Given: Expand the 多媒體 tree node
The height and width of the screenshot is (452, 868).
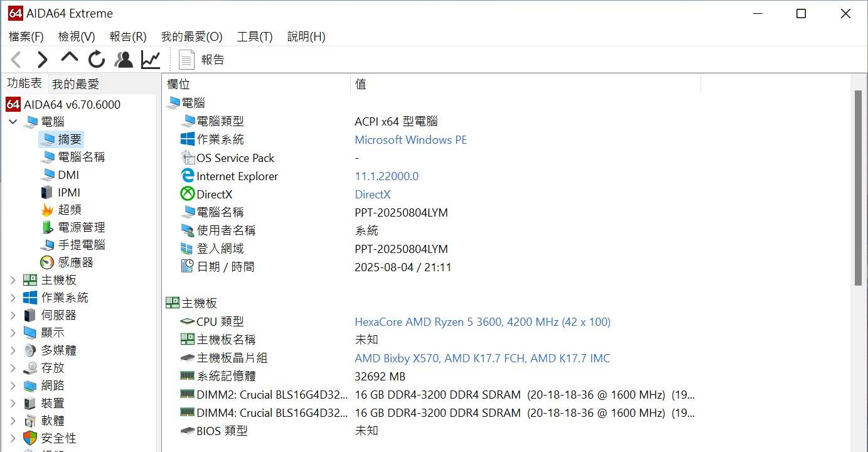Looking at the screenshot, I should pyautogui.click(x=13, y=350).
